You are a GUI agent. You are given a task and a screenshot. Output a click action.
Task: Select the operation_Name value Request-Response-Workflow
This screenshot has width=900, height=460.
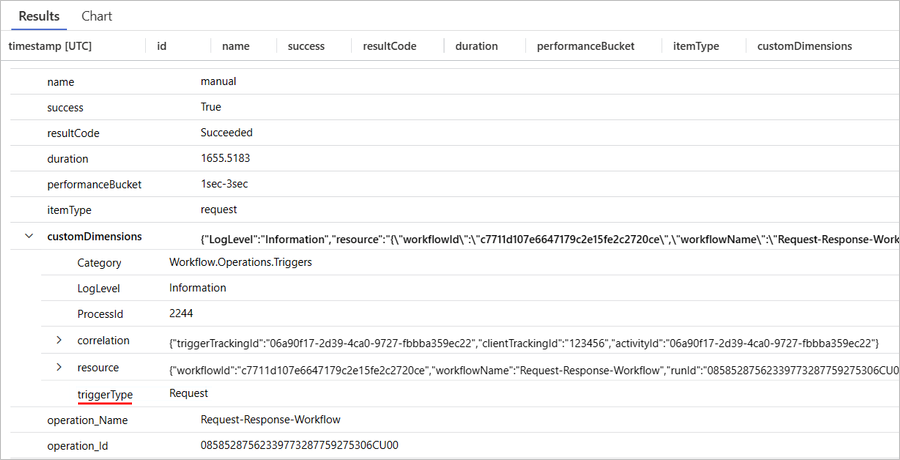267,420
